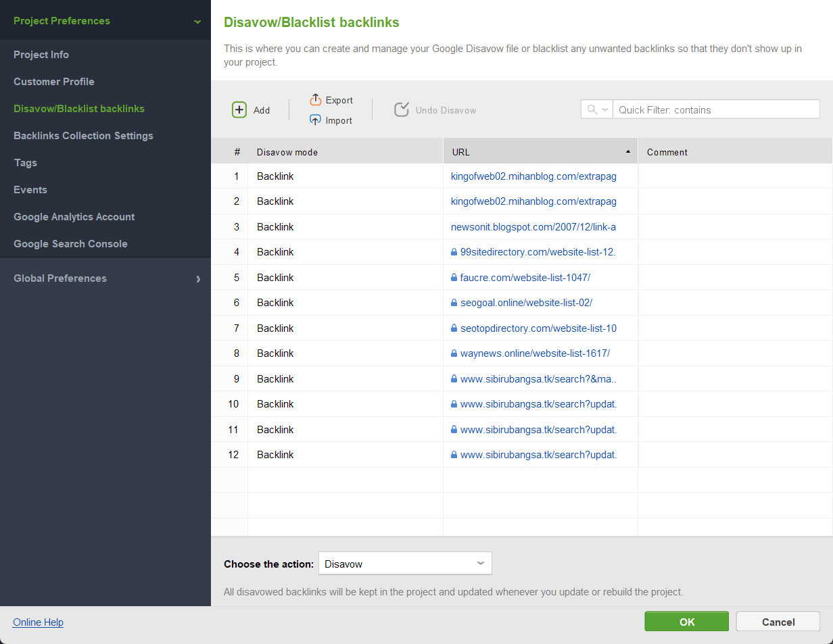Click lock icon beside 99sitedirectory.com URL
This screenshot has height=644, width=833.
pyautogui.click(x=454, y=252)
